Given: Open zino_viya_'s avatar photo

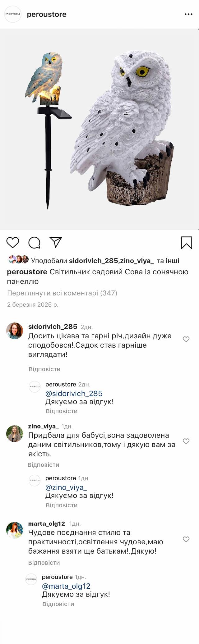Looking at the screenshot, I should coord(15,433).
